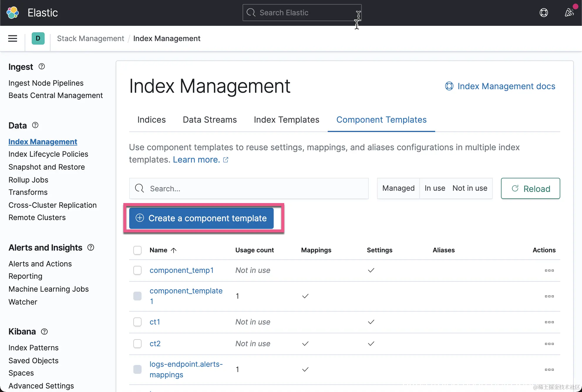Open the help lifebuoy icon in header
The width and height of the screenshot is (582, 392).
544,13
